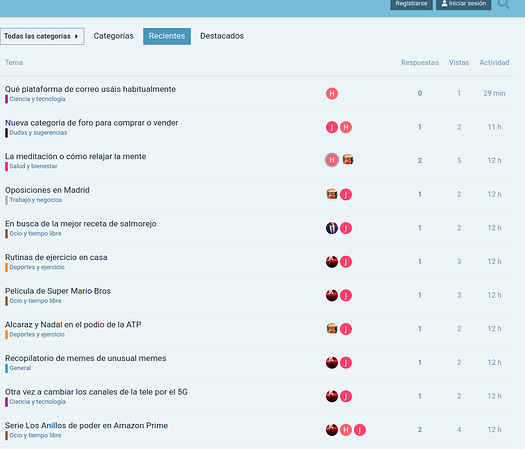Screen dimensions: 525x449
Task: Click J avatar on Oposiciones en Madrid
Action: pyautogui.click(x=346, y=195)
